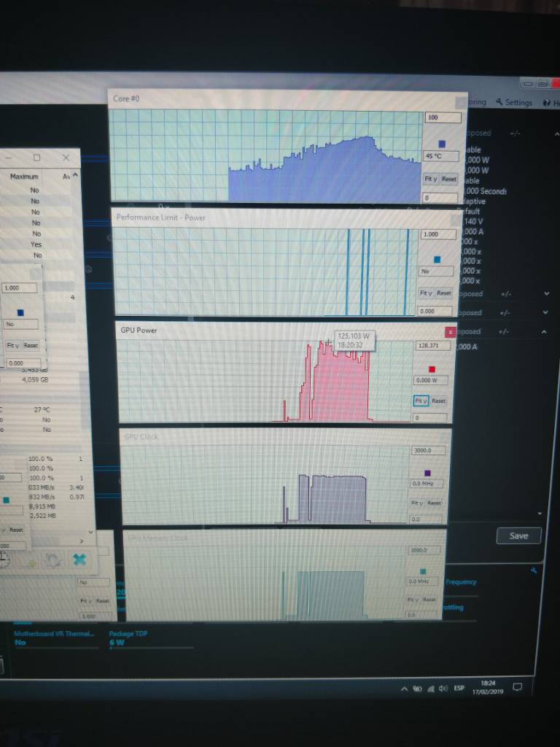Click the 4,059 GB value in sensor list
This screenshot has width=560, height=747.
pos(35,379)
